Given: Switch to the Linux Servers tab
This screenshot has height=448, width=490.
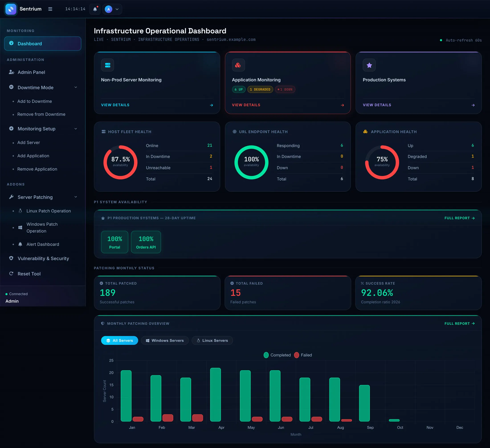Looking at the screenshot, I should click(212, 340).
